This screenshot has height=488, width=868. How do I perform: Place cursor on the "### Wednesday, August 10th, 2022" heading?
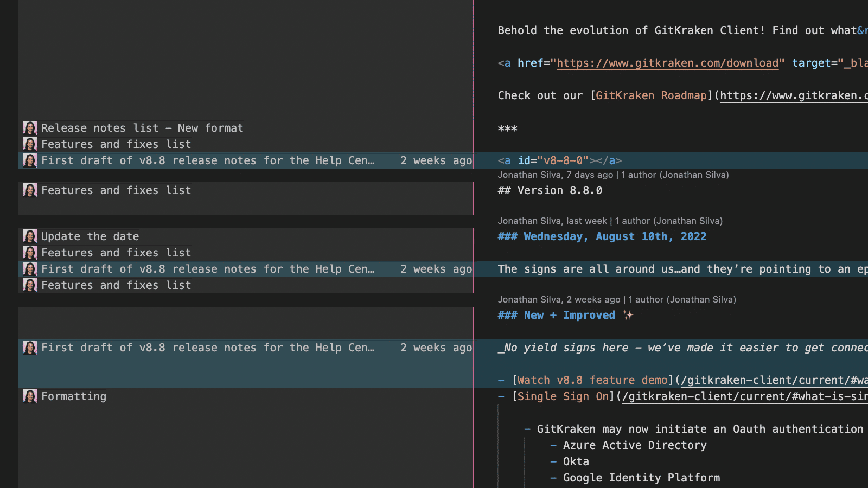pyautogui.click(x=602, y=236)
